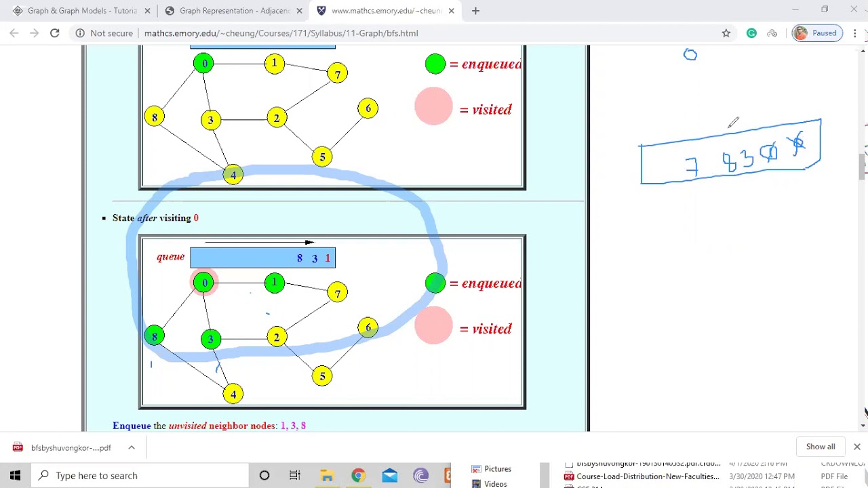The width and height of the screenshot is (868, 488).
Task: Expand the download item options chevron
Action: 132,447
